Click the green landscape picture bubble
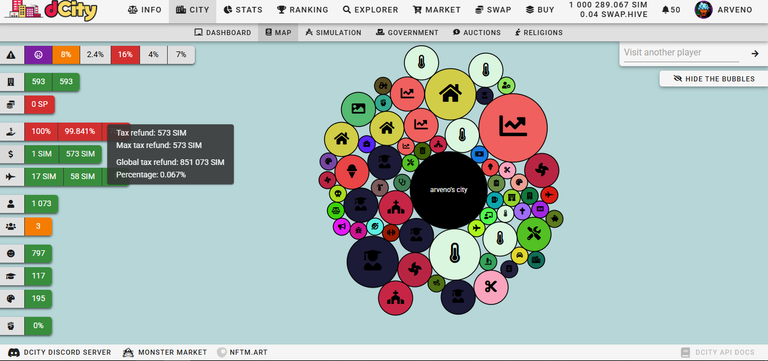 (x=358, y=109)
